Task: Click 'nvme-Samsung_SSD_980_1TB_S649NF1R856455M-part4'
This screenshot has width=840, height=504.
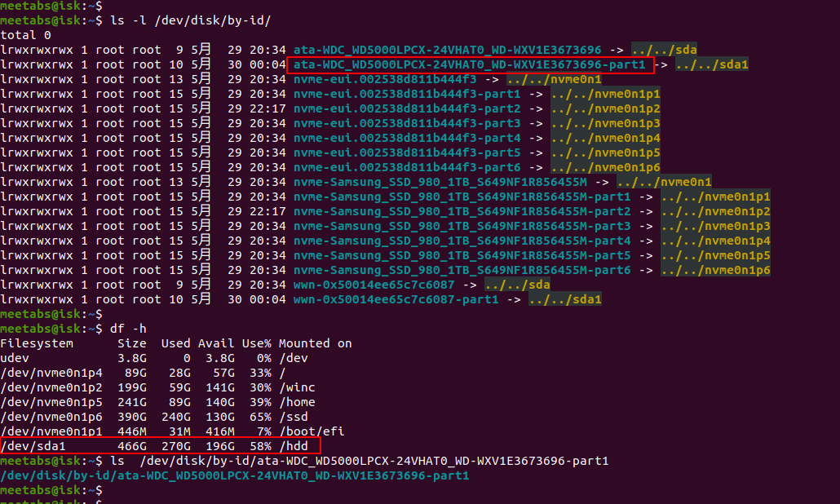Action: point(462,241)
